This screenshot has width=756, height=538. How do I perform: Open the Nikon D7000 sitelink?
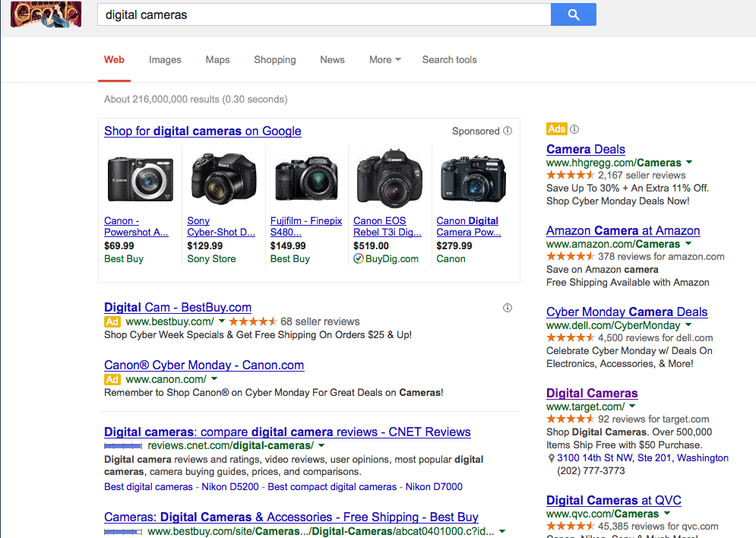tap(434, 487)
